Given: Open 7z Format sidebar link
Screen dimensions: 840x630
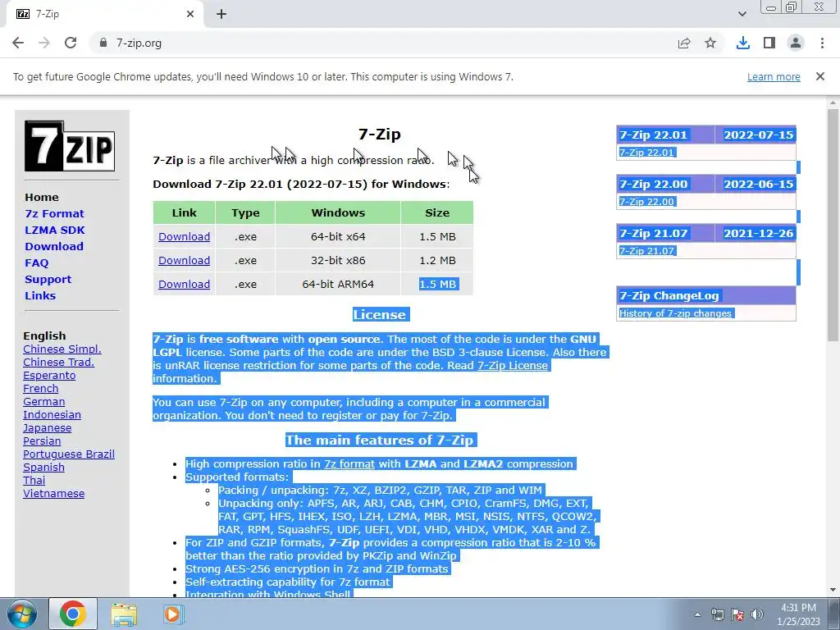Looking at the screenshot, I should coord(55,214).
